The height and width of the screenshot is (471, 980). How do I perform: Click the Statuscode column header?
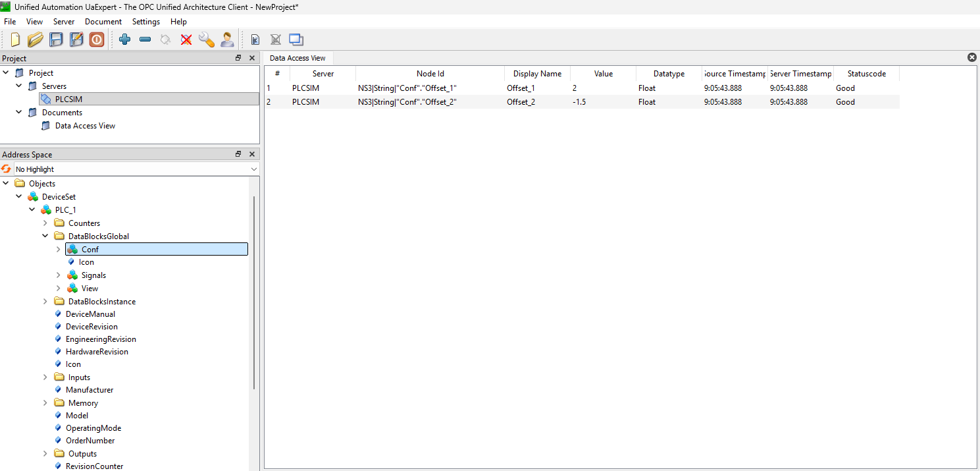click(867, 74)
